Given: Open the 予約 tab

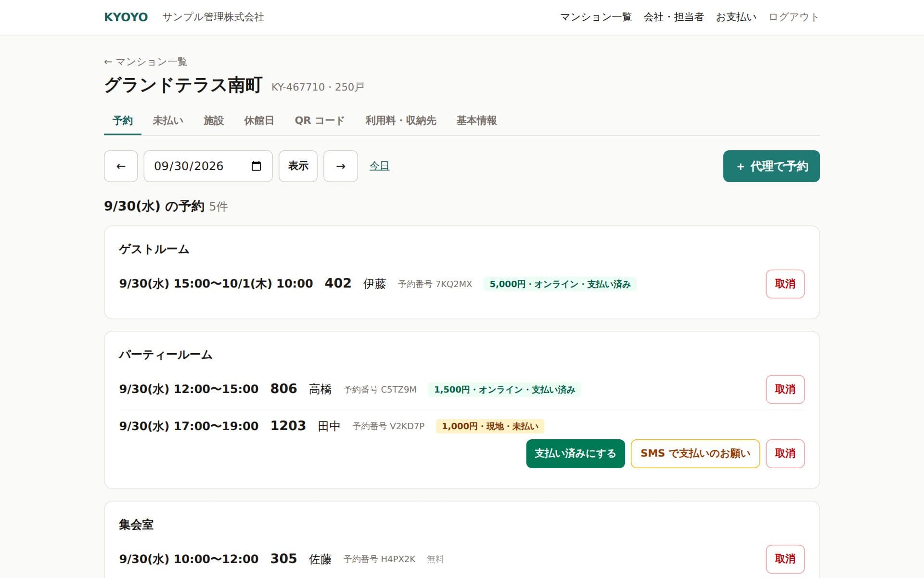Looking at the screenshot, I should click(123, 120).
